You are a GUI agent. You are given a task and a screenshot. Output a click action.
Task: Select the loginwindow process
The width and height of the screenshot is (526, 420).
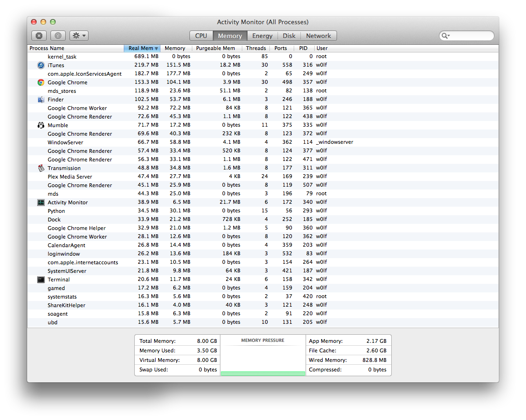[x=263, y=254]
